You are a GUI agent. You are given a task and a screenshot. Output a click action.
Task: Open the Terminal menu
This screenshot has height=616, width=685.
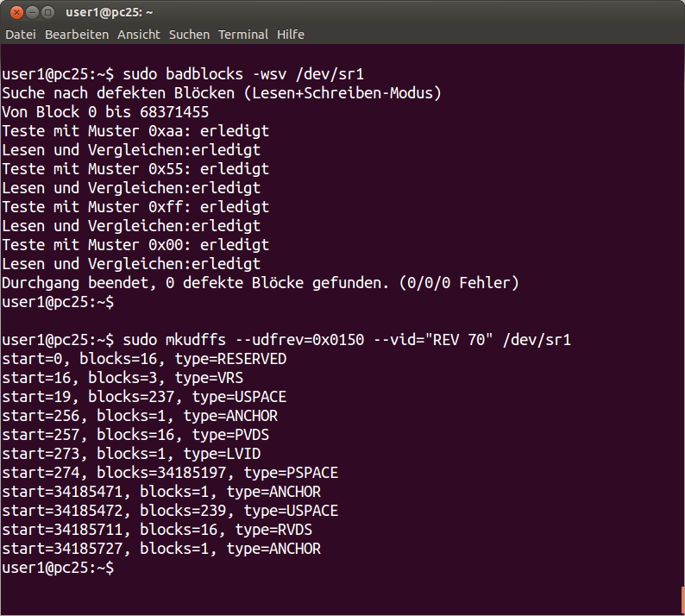point(243,35)
